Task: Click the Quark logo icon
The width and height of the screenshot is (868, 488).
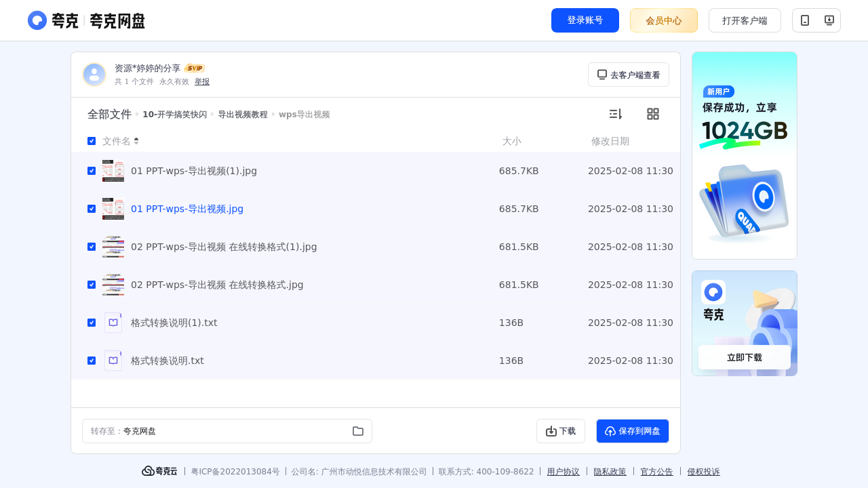Action: (x=37, y=20)
